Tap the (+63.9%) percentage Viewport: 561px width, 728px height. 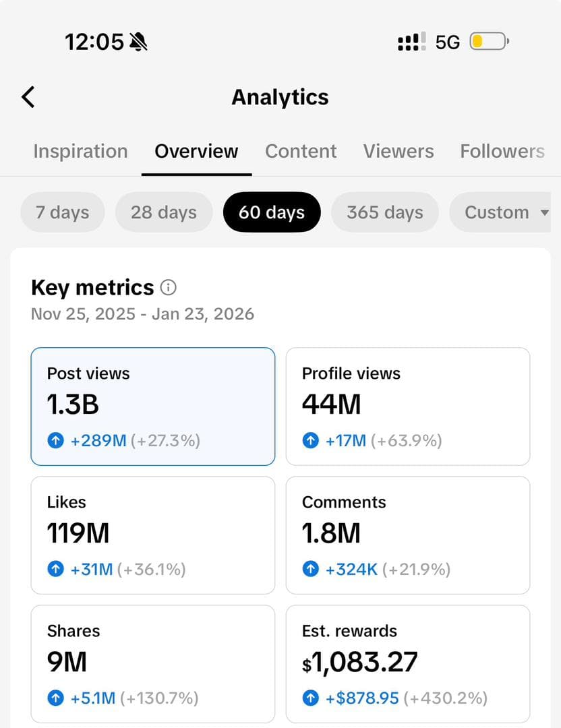click(407, 440)
